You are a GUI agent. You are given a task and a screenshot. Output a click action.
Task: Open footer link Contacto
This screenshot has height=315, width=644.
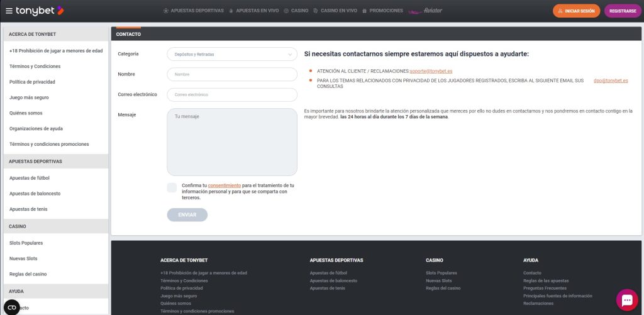tap(532, 273)
